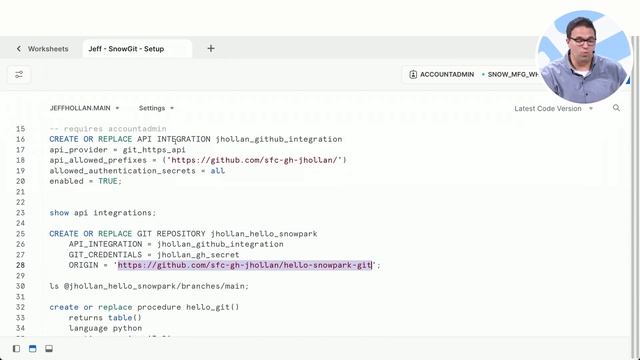Image resolution: width=640 pixels, height=360 pixels.
Task: Click the 'API_INTEGRATION = jhollan_github_integration' line
Action: pos(176,244)
